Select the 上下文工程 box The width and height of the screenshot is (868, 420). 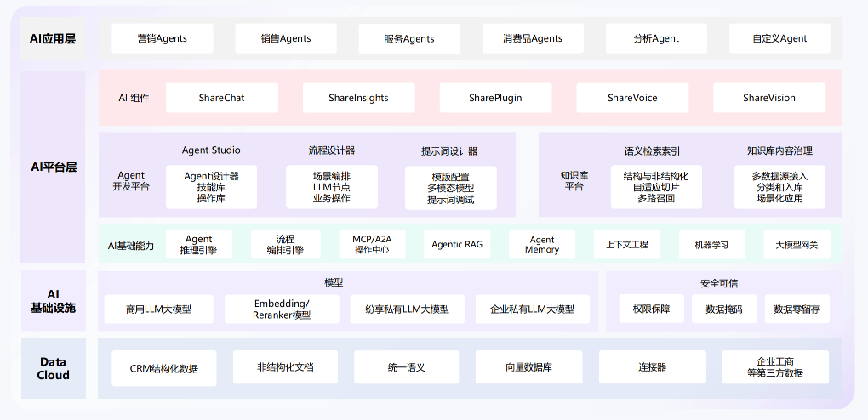click(627, 244)
